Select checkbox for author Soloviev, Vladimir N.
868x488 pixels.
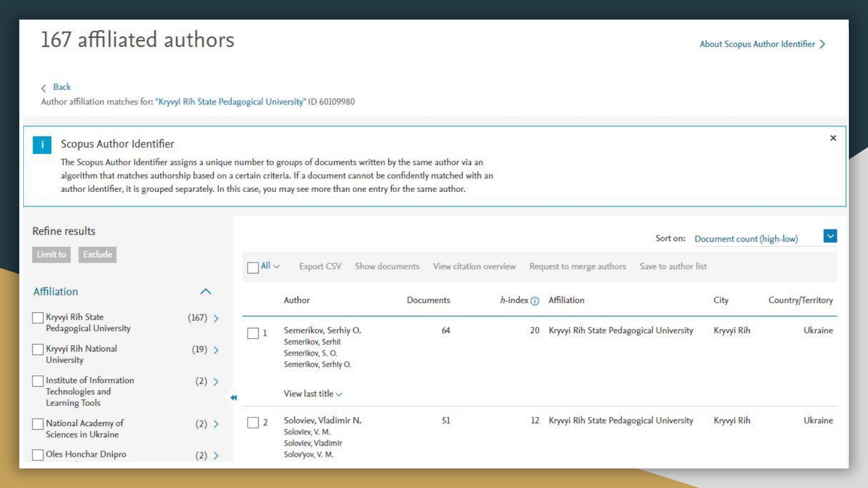click(253, 423)
